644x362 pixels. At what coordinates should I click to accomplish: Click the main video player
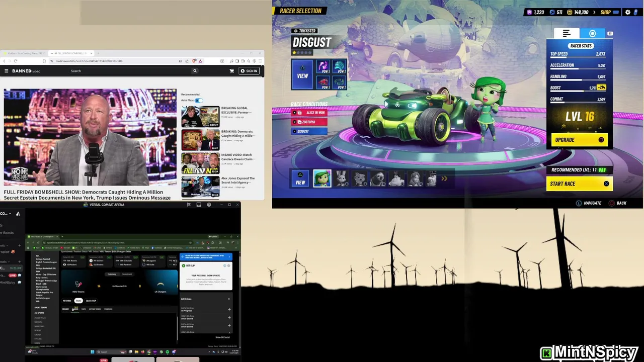[90, 137]
